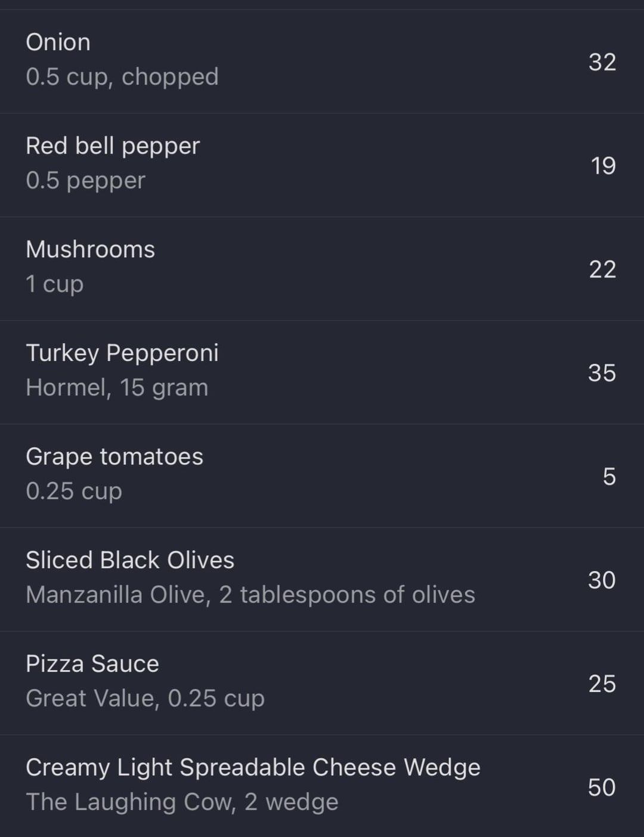Click the 35 calorie value

point(602,373)
